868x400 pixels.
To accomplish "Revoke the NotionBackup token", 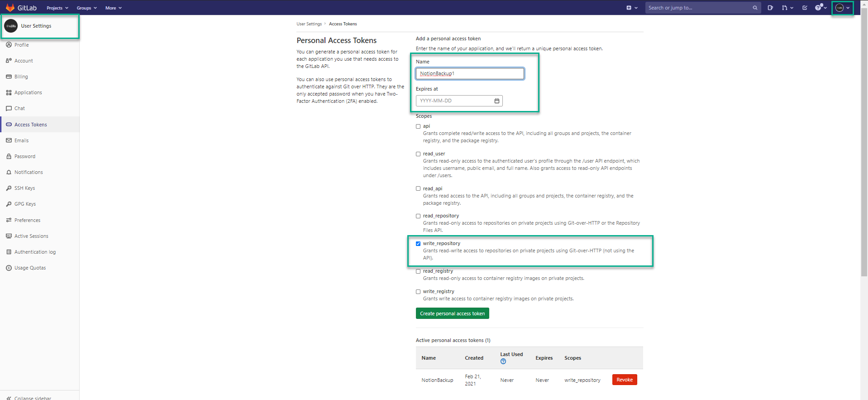I will [x=624, y=380].
